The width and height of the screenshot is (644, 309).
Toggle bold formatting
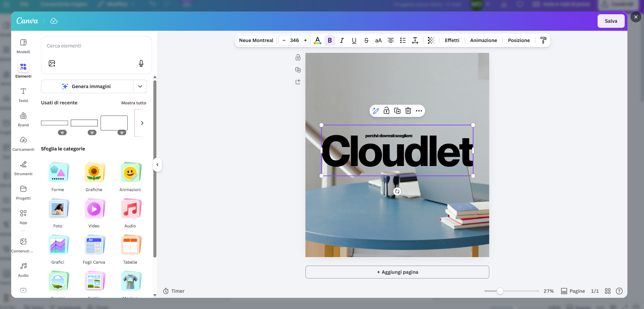pyautogui.click(x=330, y=40)
